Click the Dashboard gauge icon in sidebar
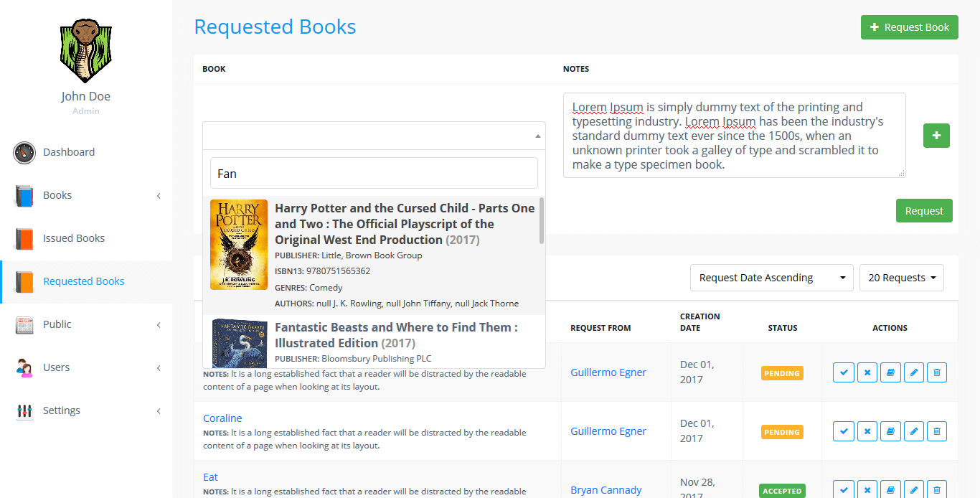This screenshot has width=980, height=498. pos(24,152)
